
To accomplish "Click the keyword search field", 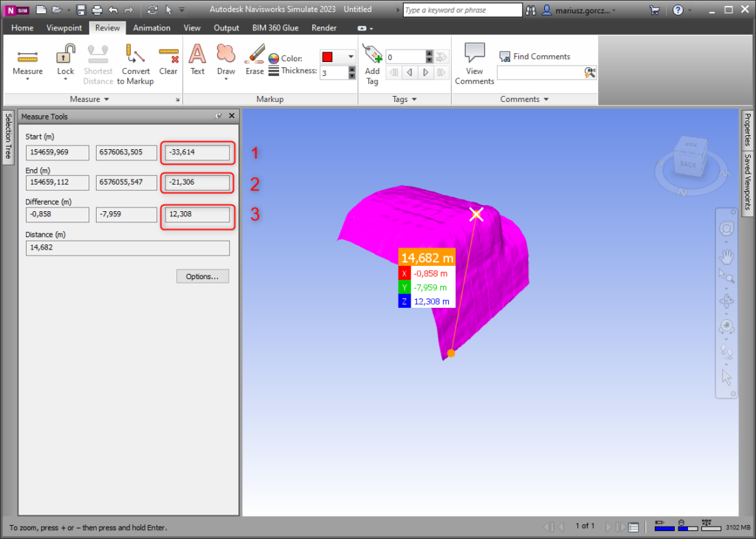I will click(462, 10).
